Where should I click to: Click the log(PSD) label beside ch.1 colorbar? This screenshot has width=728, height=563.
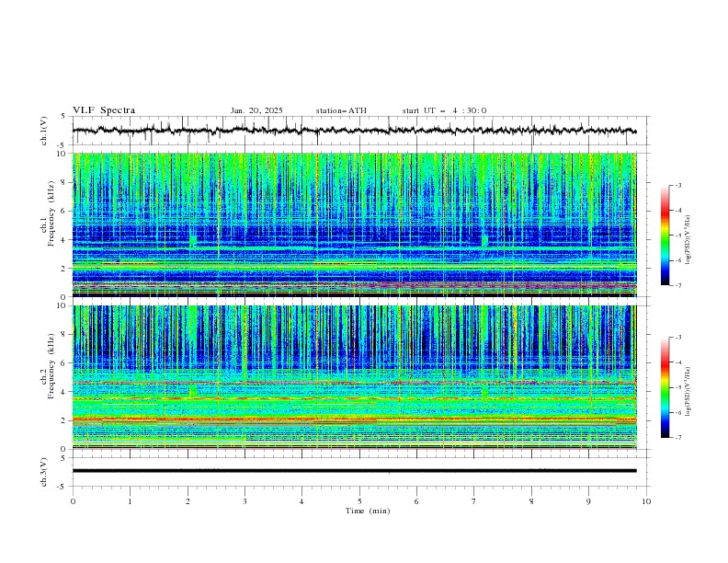coord(688,240)
